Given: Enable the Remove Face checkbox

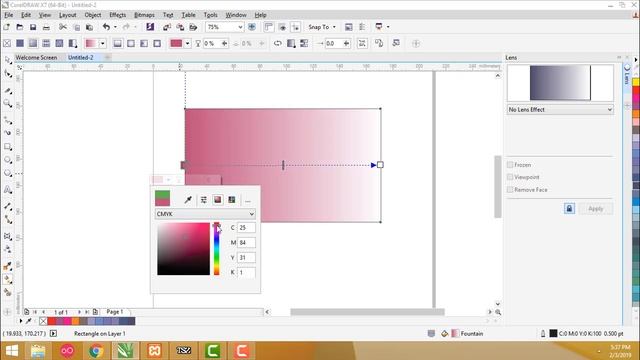Looking at the screenshot, I should point(510,190).
